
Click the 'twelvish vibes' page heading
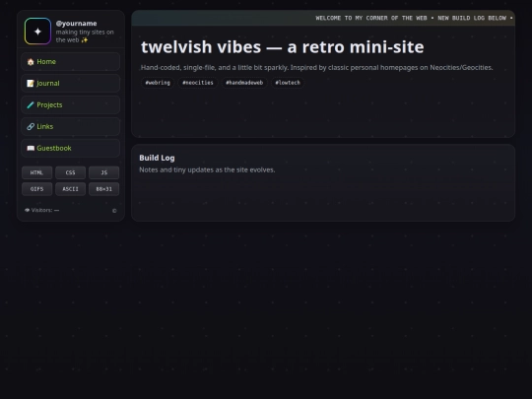tap(283, 47)
